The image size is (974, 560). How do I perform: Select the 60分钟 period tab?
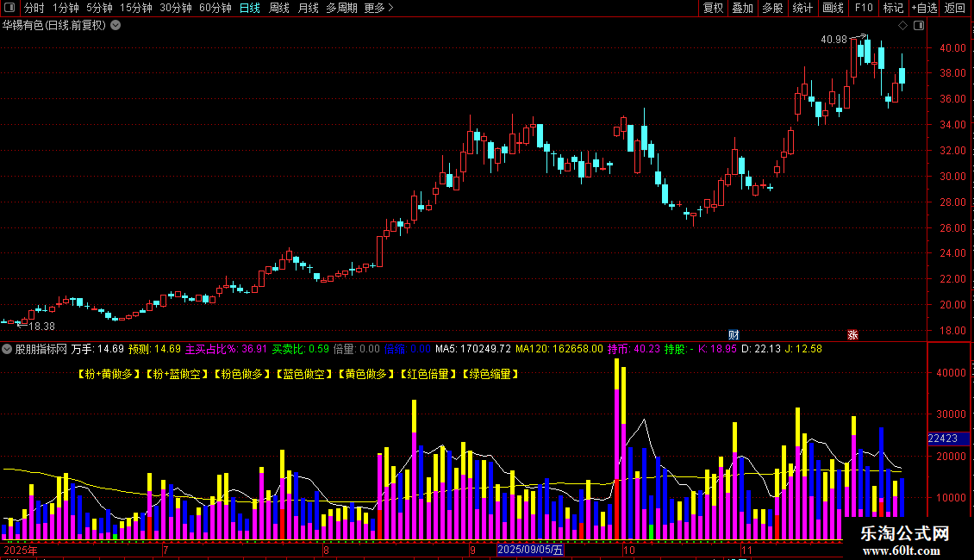(x=215, y=8)
